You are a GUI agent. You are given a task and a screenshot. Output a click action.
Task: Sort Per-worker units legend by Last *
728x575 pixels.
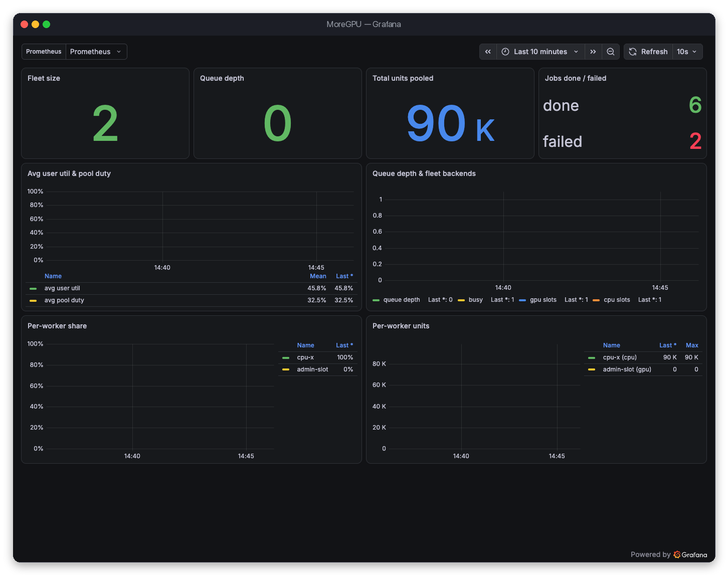pos(668,345)
